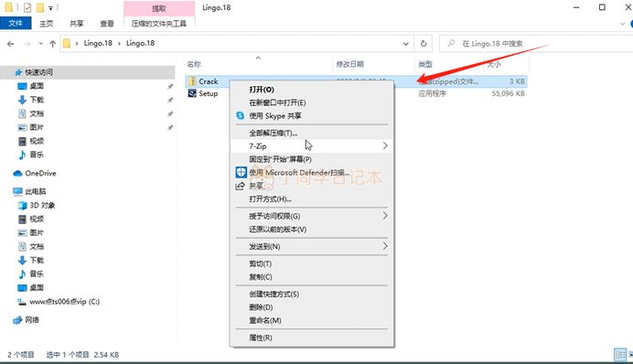Image resolution: width=633 pixels, height=364 pixels.
Task: Select the Crack zipped folder icon
Action: pyautogui.click(x=192, y=81)
